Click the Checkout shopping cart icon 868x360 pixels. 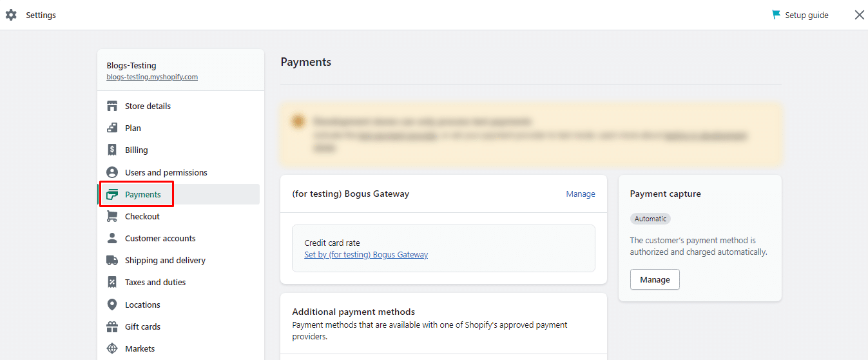tap(112, 216)
